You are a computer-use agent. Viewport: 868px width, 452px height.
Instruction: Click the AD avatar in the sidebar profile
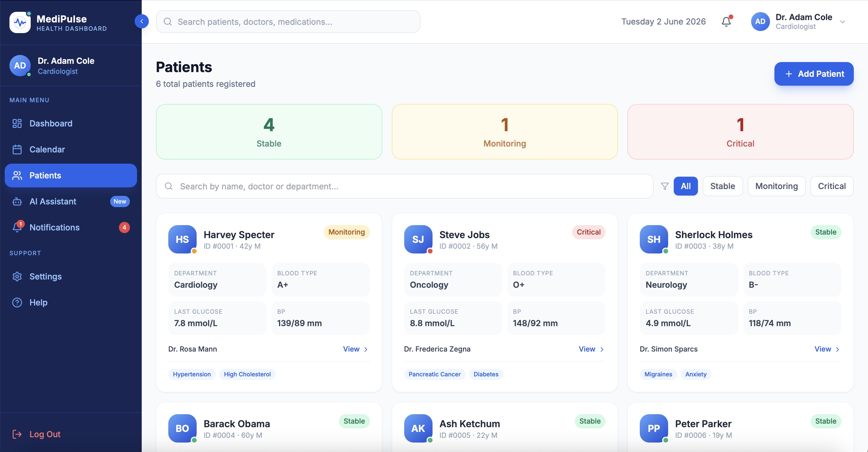tap(20, 65)
